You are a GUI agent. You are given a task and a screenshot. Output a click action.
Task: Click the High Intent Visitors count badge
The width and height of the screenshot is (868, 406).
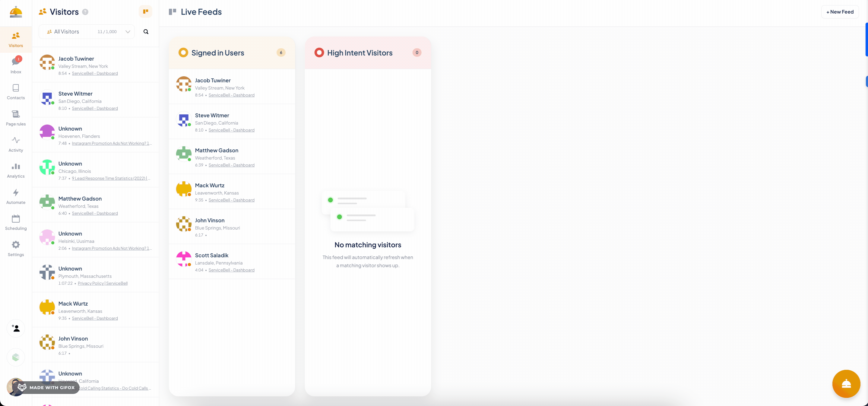(417, 52)
